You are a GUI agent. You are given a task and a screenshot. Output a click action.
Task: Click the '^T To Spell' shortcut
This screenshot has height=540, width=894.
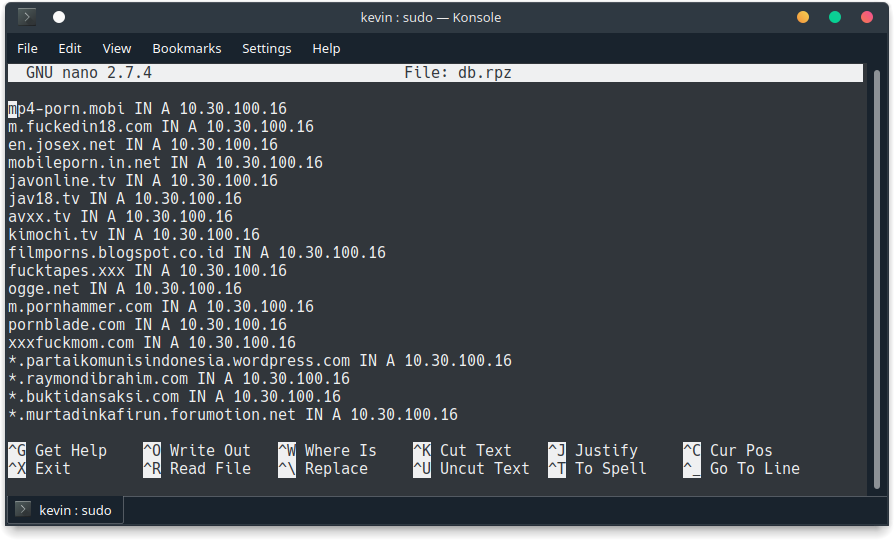597,469
